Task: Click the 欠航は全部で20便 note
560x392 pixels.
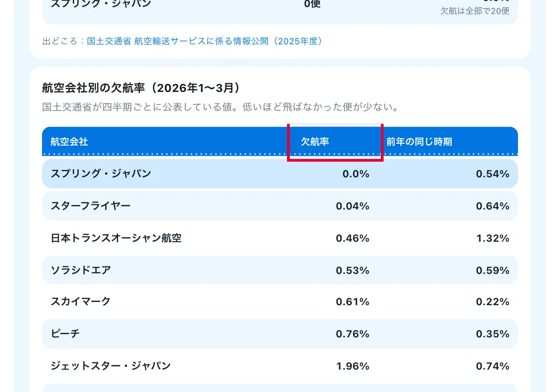Action: coord(475,11)
